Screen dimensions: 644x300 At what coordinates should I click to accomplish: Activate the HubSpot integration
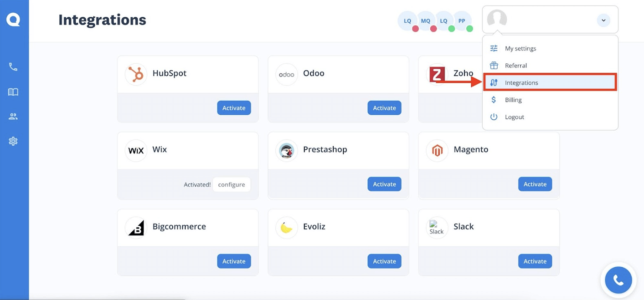[234, 108]
